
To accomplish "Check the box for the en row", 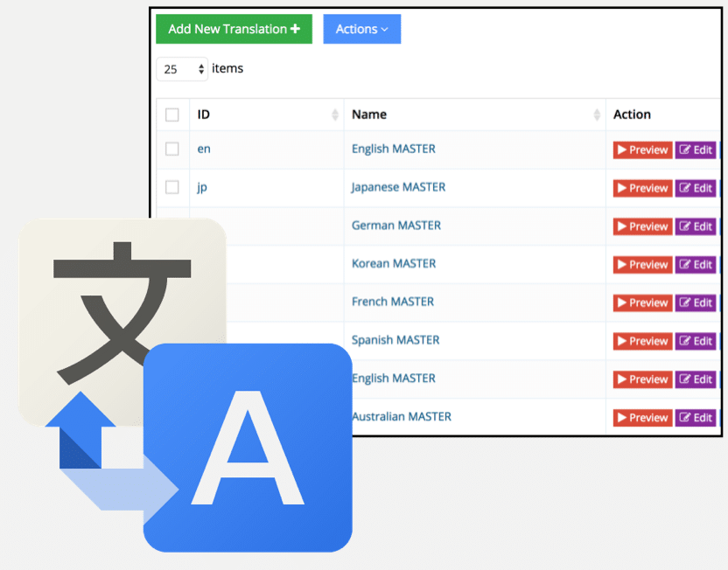I will coord(172,149).
